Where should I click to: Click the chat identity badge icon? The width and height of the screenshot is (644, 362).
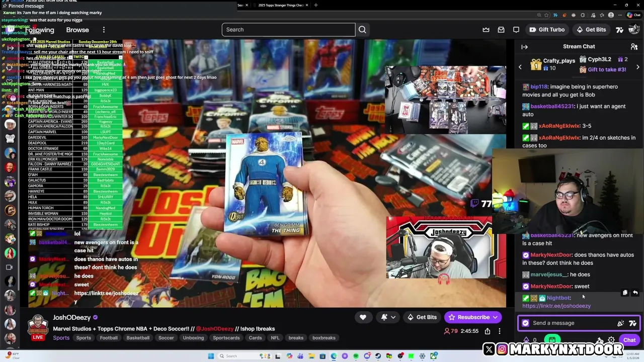(x=526, y=323)
